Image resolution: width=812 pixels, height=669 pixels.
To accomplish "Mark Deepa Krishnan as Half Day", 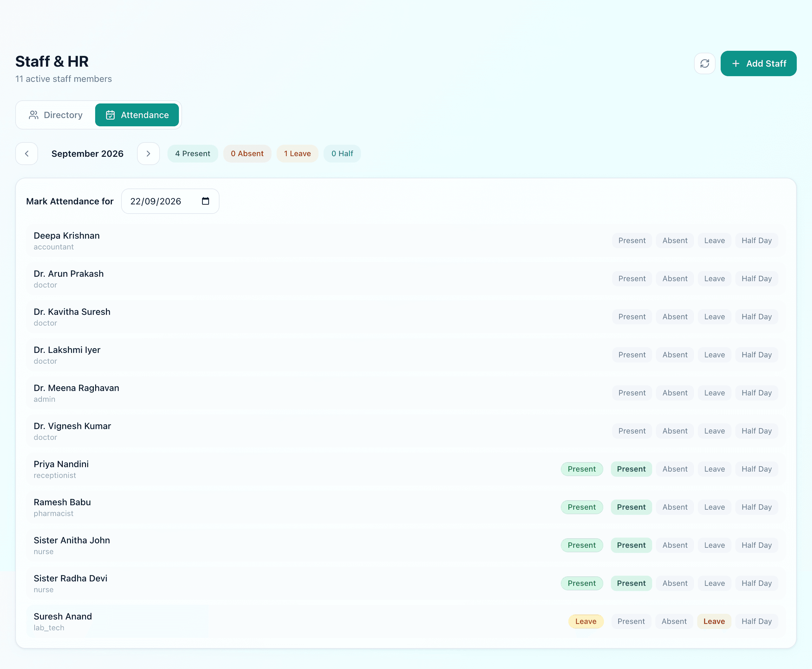I will pyautogui.click(x=756, y=241).
